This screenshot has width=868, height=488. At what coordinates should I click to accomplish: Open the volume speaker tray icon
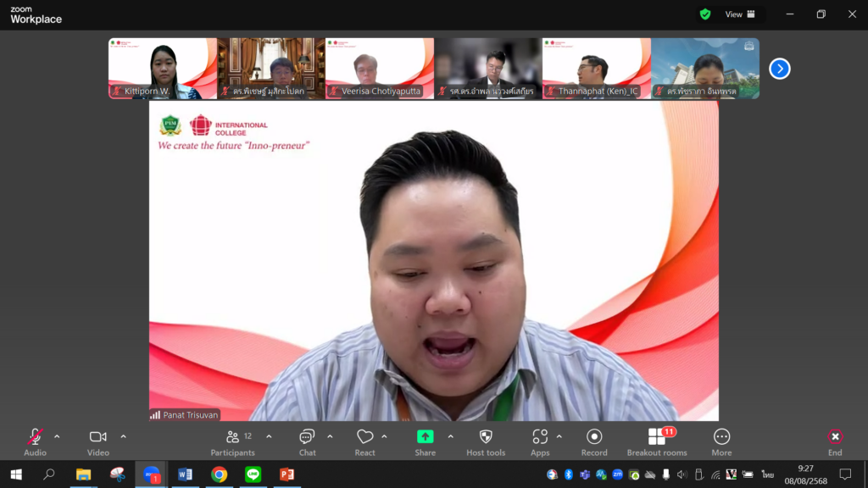(x=682, y=474)
